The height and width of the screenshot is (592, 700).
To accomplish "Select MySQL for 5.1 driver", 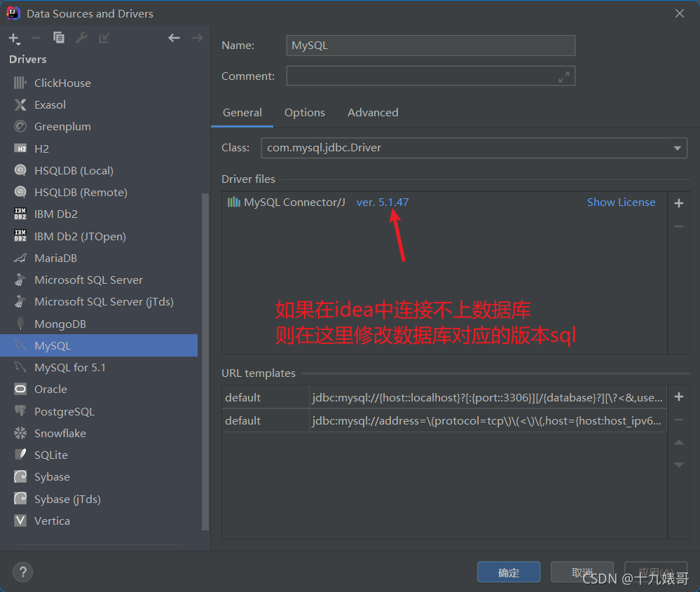I will click(99, 367).
